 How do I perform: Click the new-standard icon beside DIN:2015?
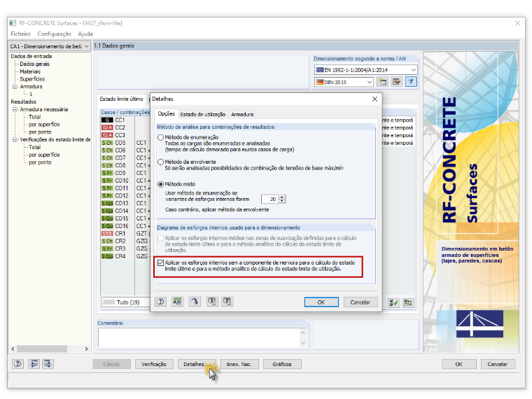(382, 82)
